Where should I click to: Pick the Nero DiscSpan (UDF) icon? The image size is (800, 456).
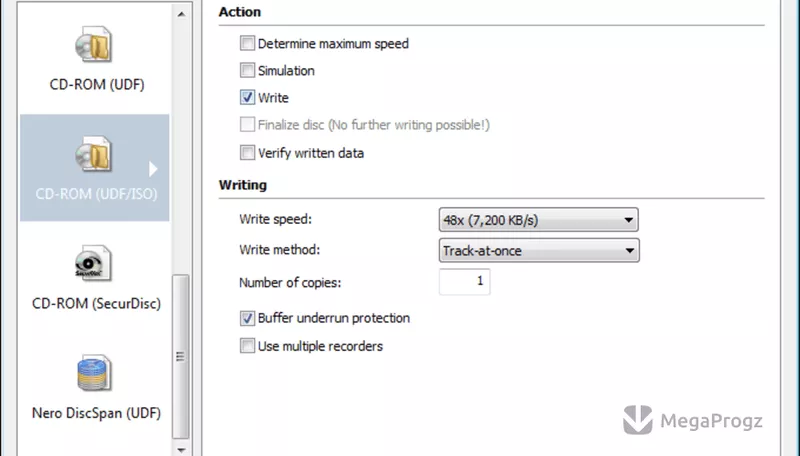point(94,373)
